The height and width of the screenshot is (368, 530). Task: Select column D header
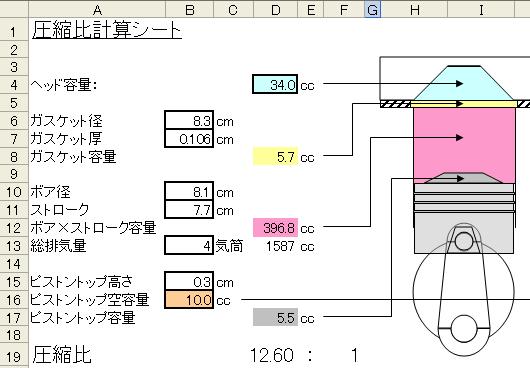(275, 9)
